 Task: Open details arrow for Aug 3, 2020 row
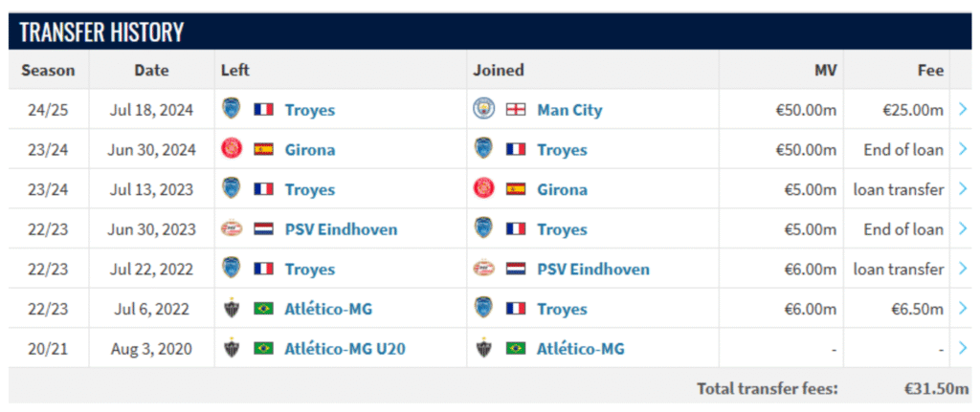(963, 349)
